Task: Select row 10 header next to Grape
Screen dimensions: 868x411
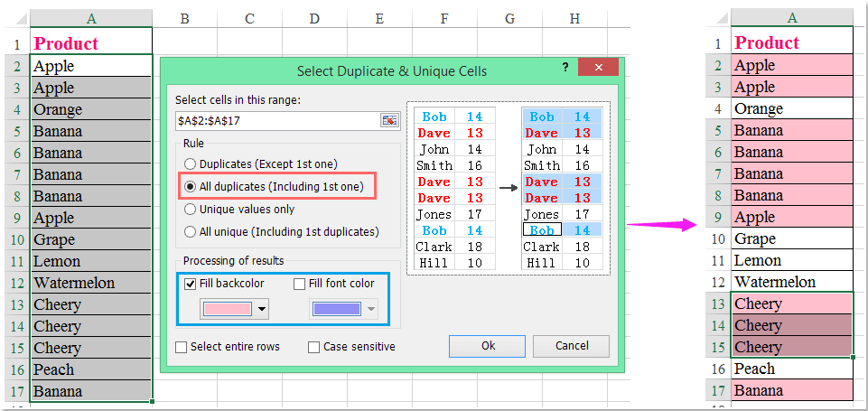Action: [x=15, y=239]
